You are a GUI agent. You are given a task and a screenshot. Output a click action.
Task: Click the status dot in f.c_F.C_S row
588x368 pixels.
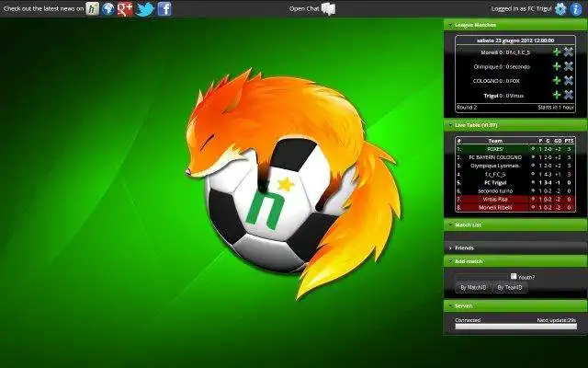(533, 174)
